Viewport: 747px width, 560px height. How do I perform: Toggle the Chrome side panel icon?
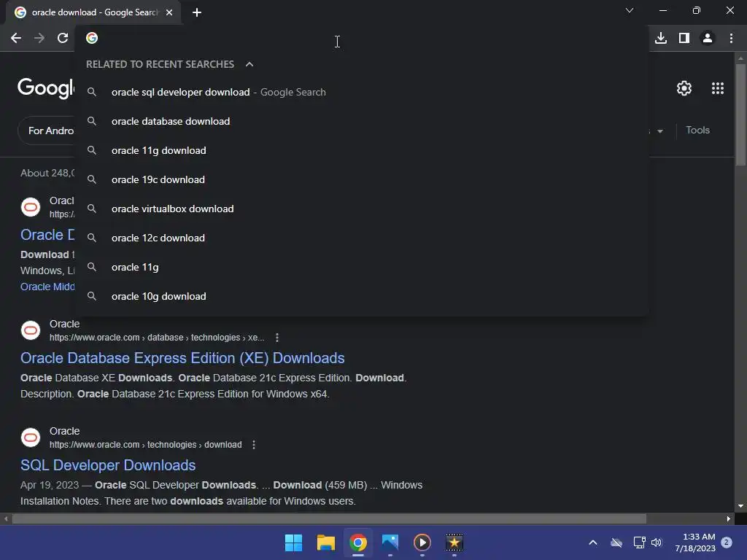(684, 38)
